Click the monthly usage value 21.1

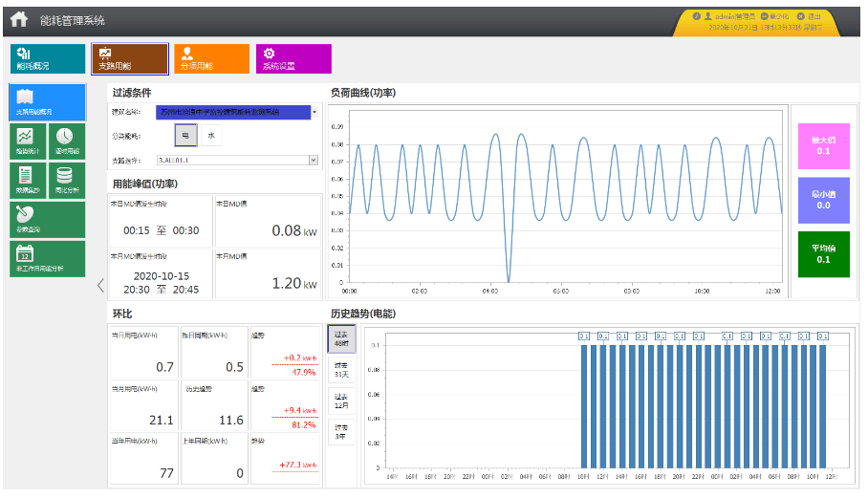click(x=162, y=420)
